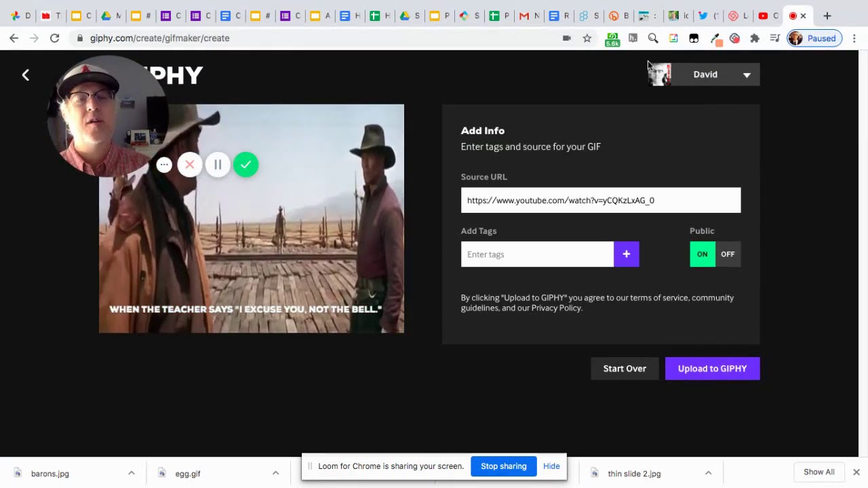Viewport: 868px width, 488px height.
Task: Go back using GIPHY's left chevron
Action: 26,75
